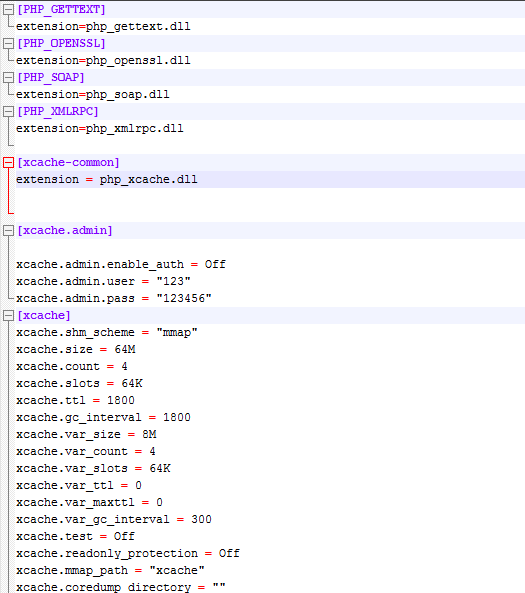Click the line extension=php_openssl.dll
This screenshot has height=593, width=525.
(103, 61)
